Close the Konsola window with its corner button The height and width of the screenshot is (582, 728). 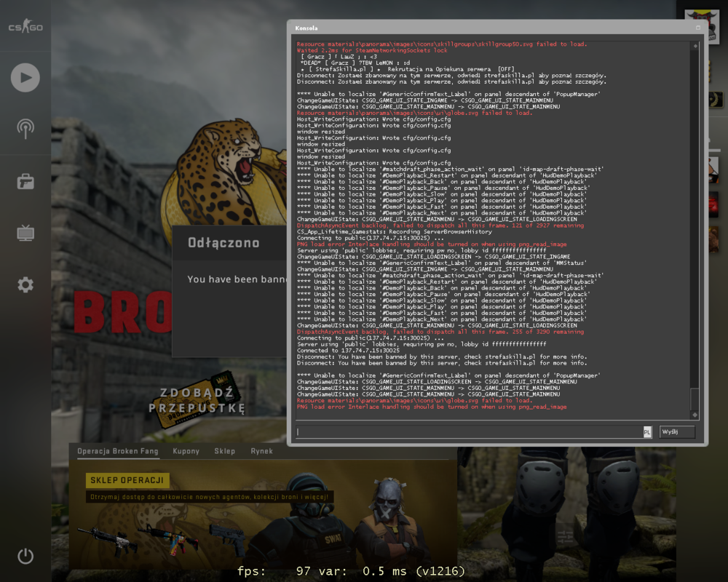[698, 28]
